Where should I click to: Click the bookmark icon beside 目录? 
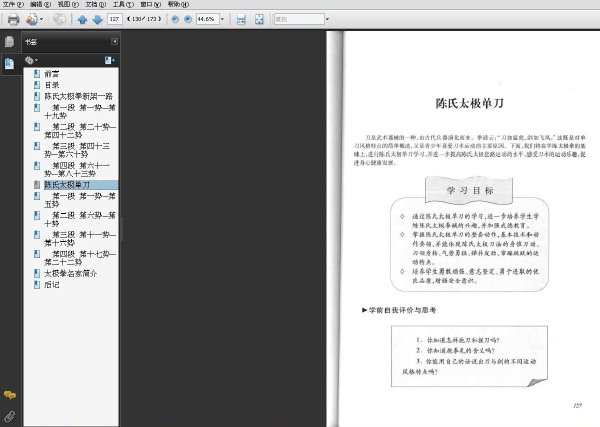coord(37,85)
